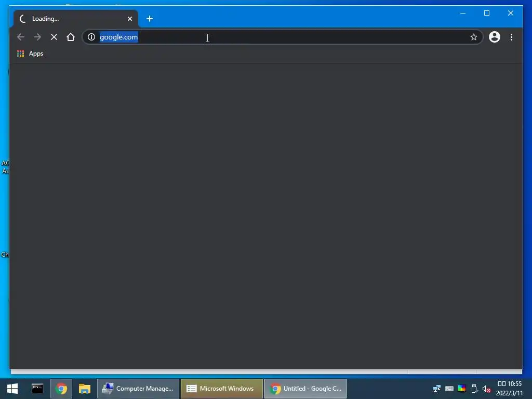532x399 pixels.
Task: Open a new tab with plus button
Action: point(150,19)
